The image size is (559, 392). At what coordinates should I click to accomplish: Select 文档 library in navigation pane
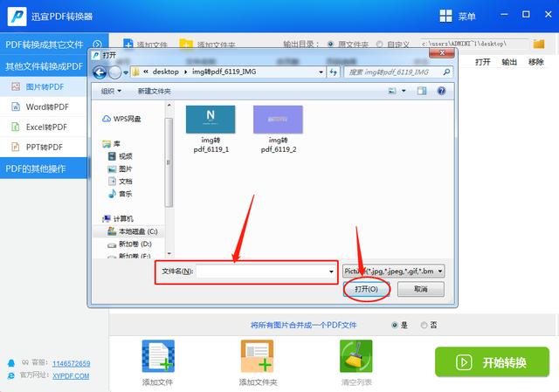click(x=121, y=182)
